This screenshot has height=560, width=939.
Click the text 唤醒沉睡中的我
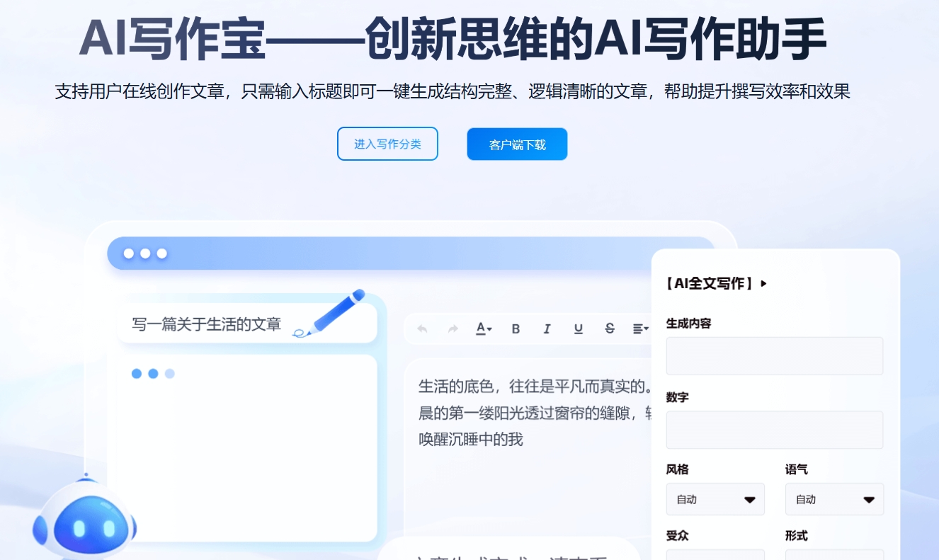point(471,439)
